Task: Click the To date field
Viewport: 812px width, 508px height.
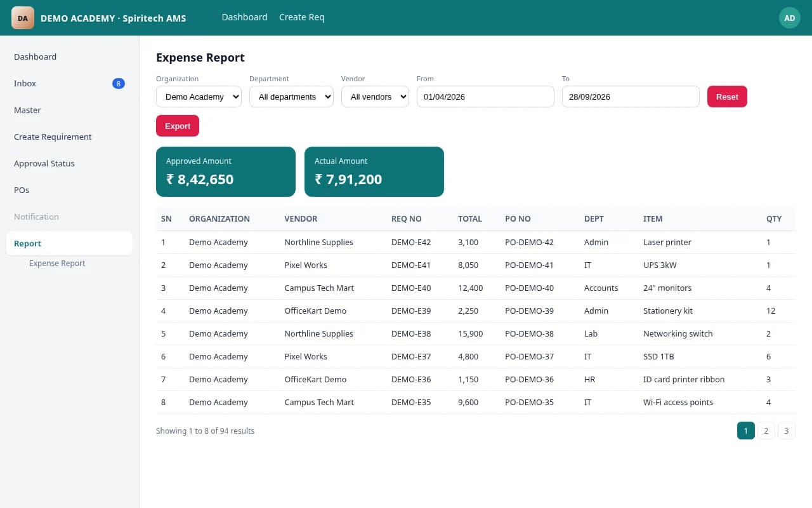Action: [631, 97]
